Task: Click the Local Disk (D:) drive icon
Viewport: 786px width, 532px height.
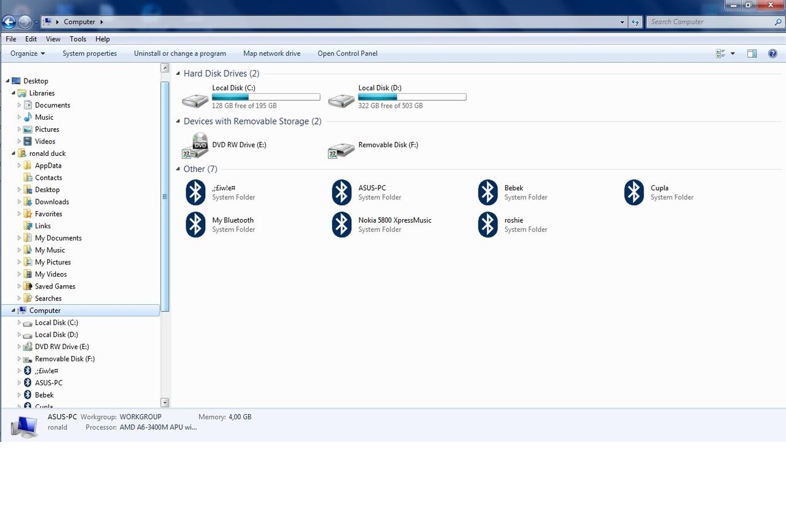Action: tap(341, 101)
